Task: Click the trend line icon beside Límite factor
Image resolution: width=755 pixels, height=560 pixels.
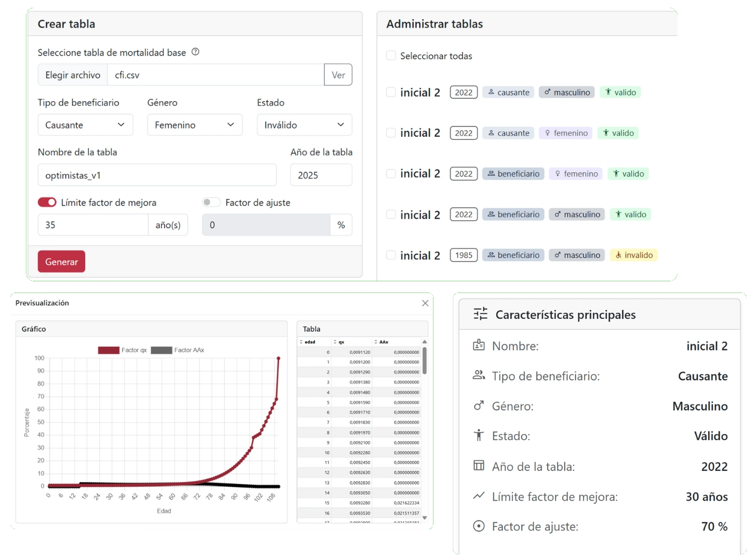Action: coord(479,496)
